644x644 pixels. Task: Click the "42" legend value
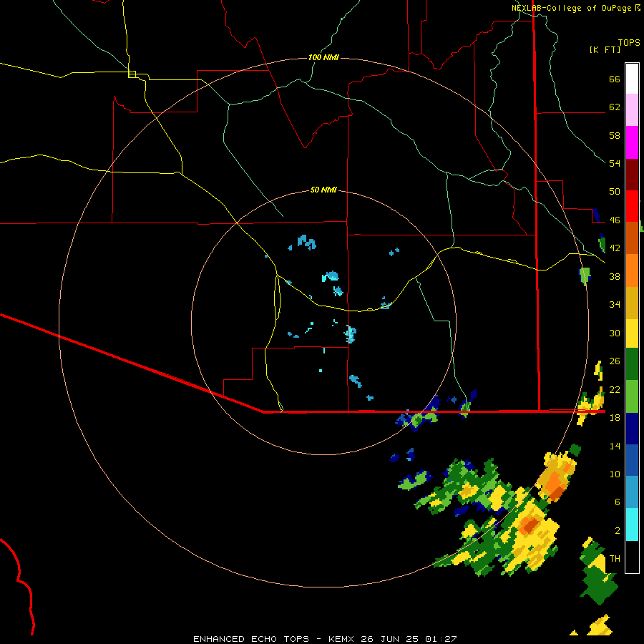615,248
